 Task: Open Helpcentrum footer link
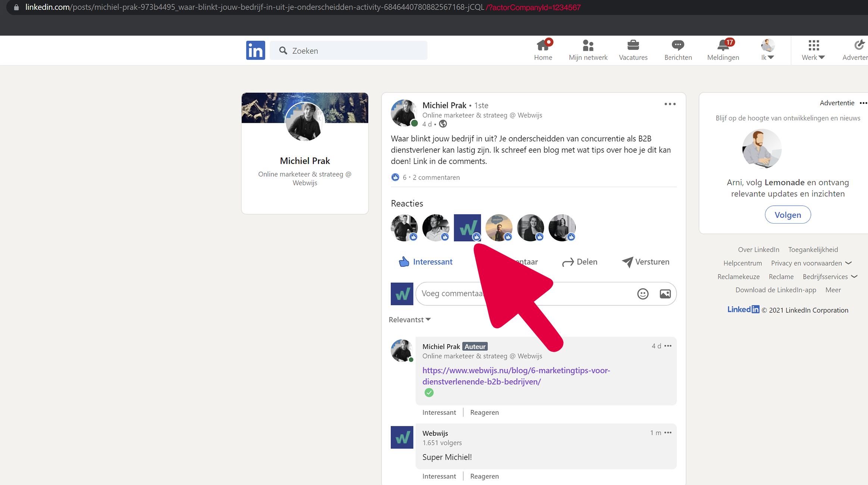[x=742, y=263]
